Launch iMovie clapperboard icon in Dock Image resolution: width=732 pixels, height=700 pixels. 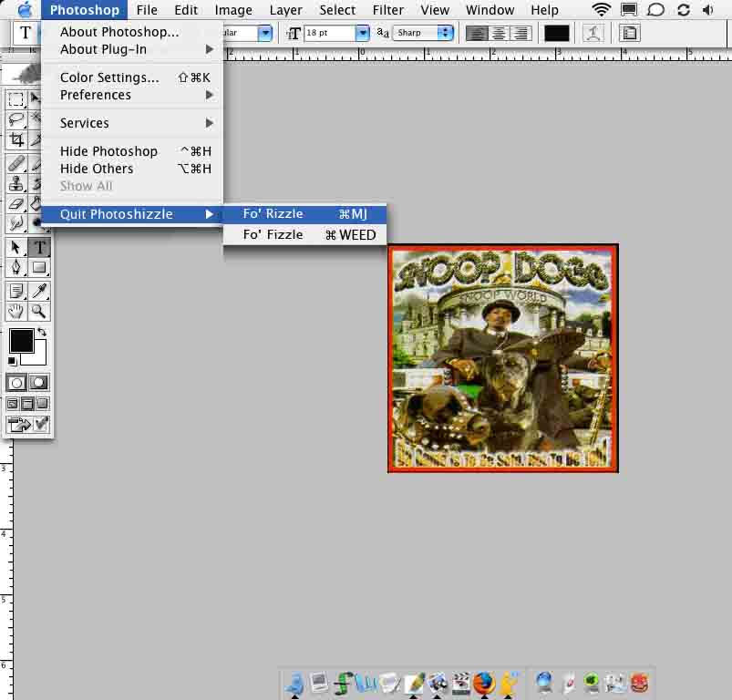(461, 684)
